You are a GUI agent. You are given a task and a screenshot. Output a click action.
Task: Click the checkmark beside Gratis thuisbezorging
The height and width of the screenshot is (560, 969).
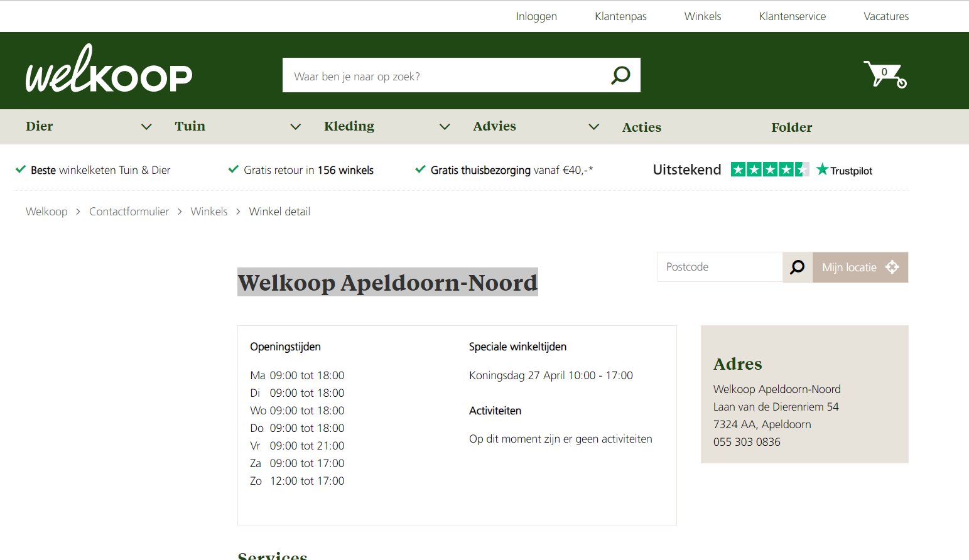point(421,170)
